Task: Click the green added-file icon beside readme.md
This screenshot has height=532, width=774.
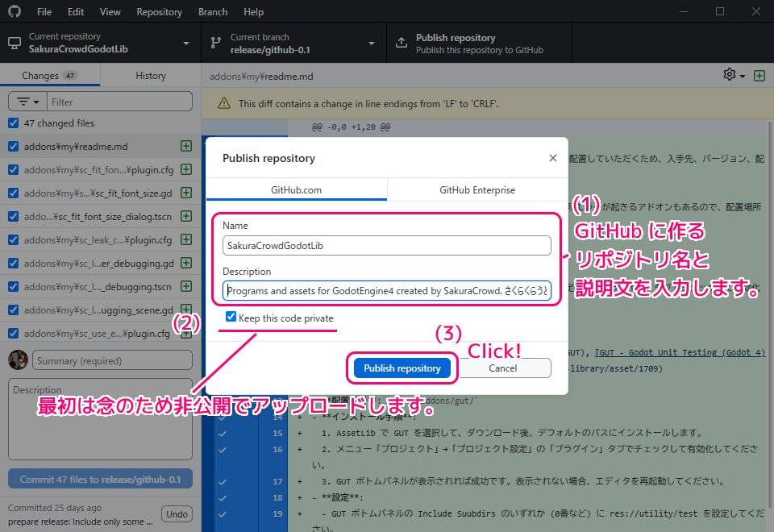Action: [x=185, y=147]
